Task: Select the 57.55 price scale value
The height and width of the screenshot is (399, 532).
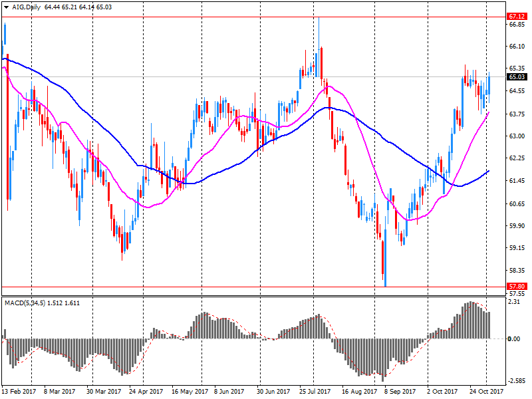Action: click(x=517, y=294)
